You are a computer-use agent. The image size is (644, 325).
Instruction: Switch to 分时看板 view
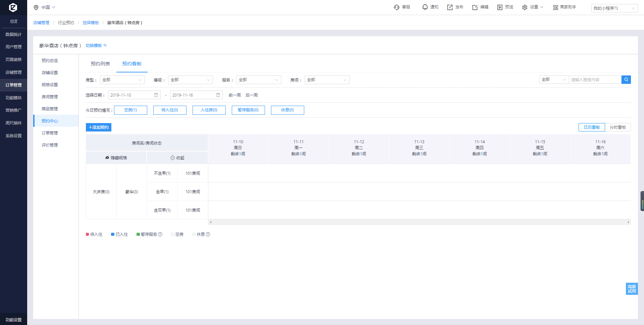click(618, 127)
